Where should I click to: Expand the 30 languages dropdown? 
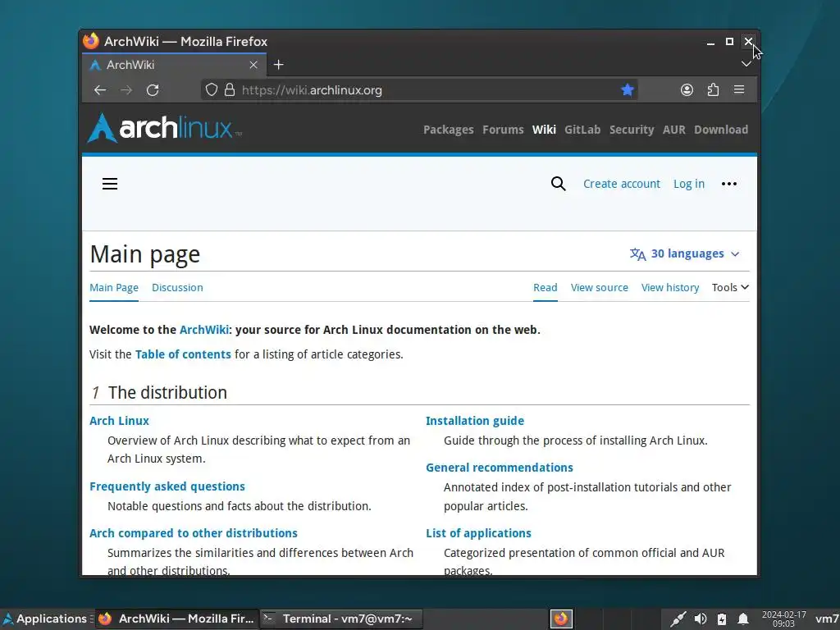[x=685, y=253]
